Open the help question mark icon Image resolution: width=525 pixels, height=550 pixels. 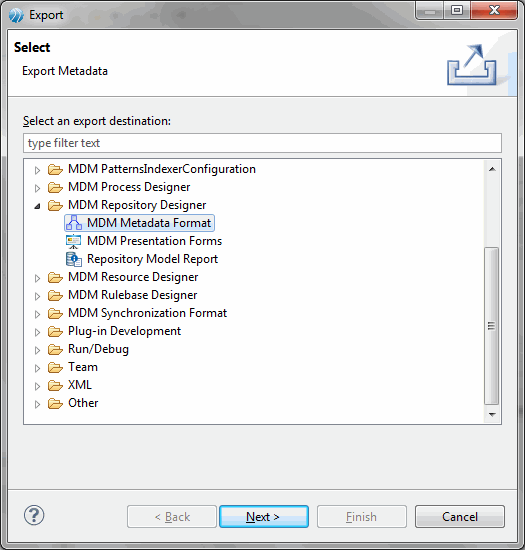click(x=34, y=516)
